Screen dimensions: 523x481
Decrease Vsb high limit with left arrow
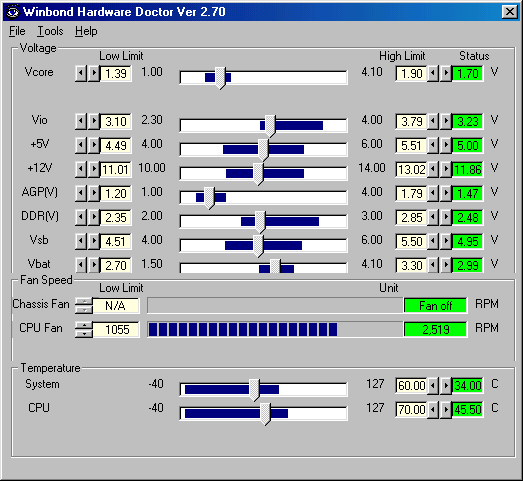433,242
